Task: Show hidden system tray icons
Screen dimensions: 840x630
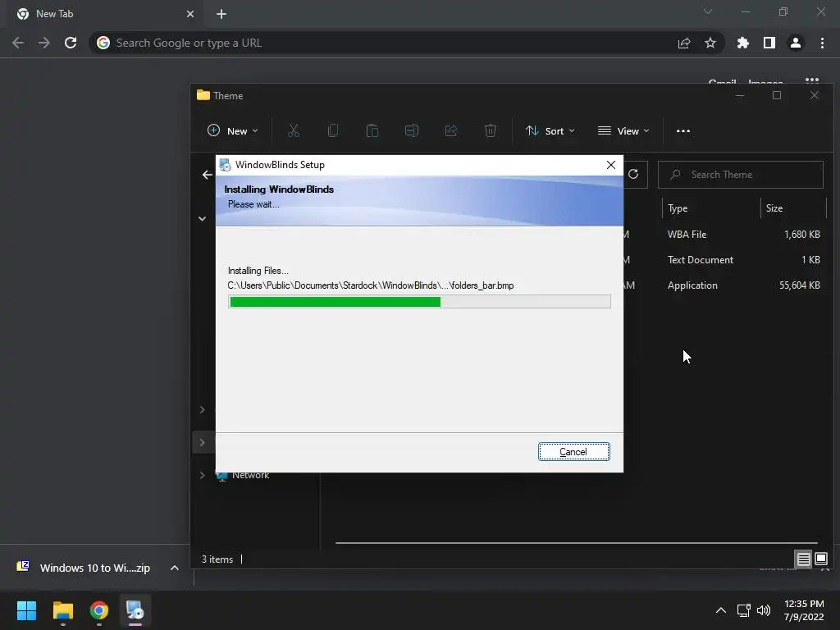Action: click(x=721, y=610)
